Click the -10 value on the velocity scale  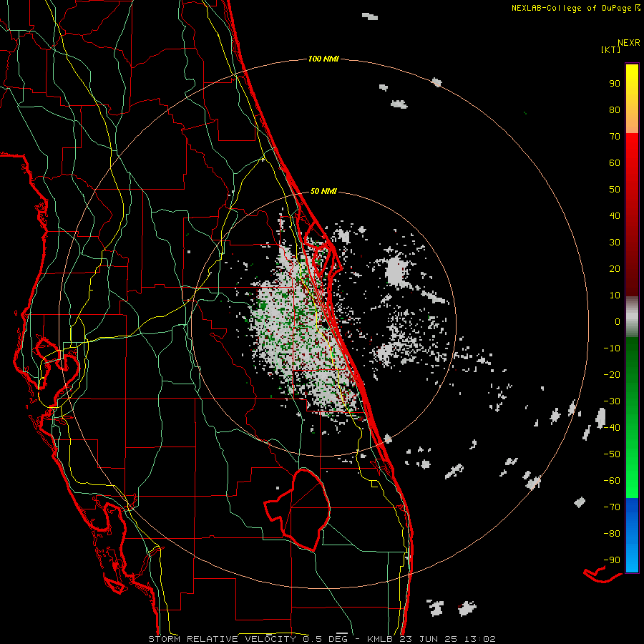click(612, 348)
